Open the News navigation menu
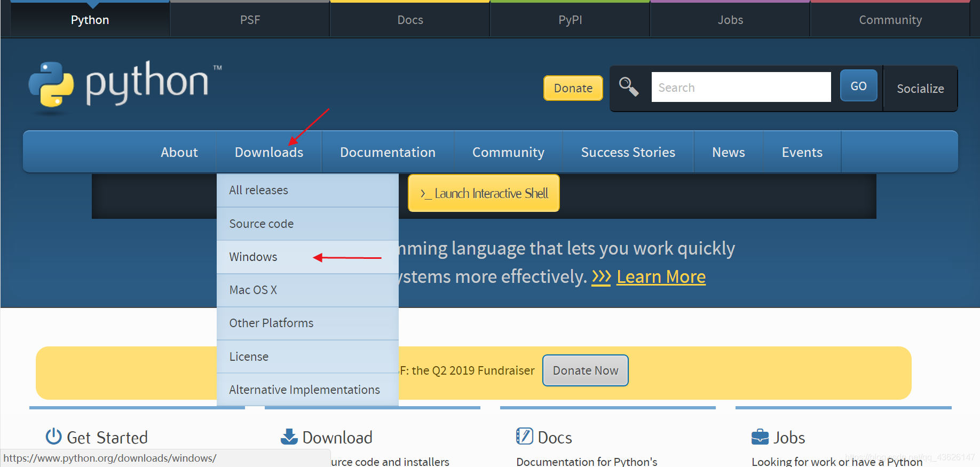 [x=729, y=152]
